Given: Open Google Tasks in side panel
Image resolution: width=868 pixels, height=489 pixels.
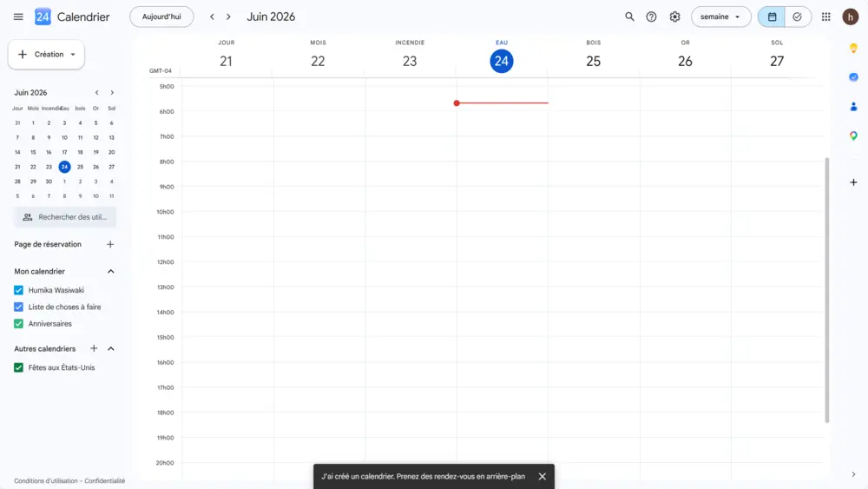Looking at the screenshot, I should tap(853, 77).
